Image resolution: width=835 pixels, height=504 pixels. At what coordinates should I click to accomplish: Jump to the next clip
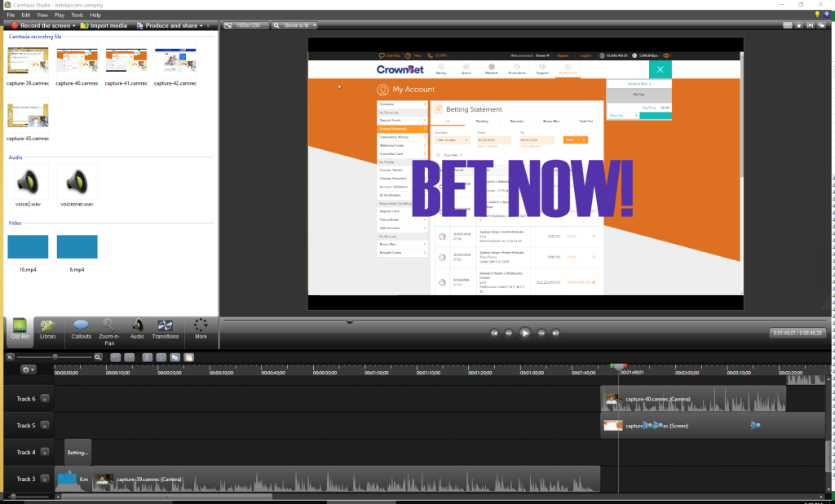[x=555, y=333]
